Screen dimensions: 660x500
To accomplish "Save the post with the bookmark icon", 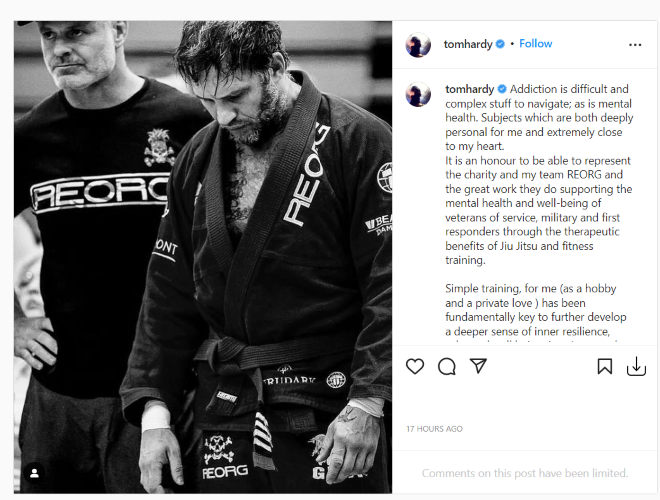I will (x=604, y=366).
